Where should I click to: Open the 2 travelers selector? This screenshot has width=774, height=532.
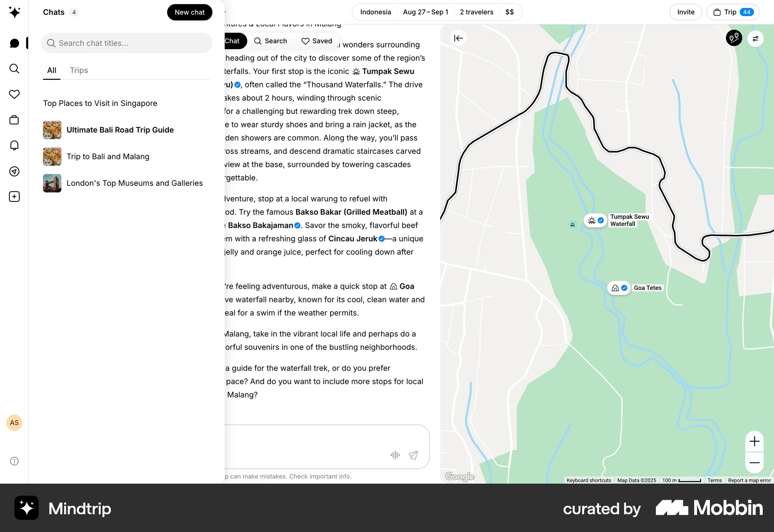(x=476, y=12)
